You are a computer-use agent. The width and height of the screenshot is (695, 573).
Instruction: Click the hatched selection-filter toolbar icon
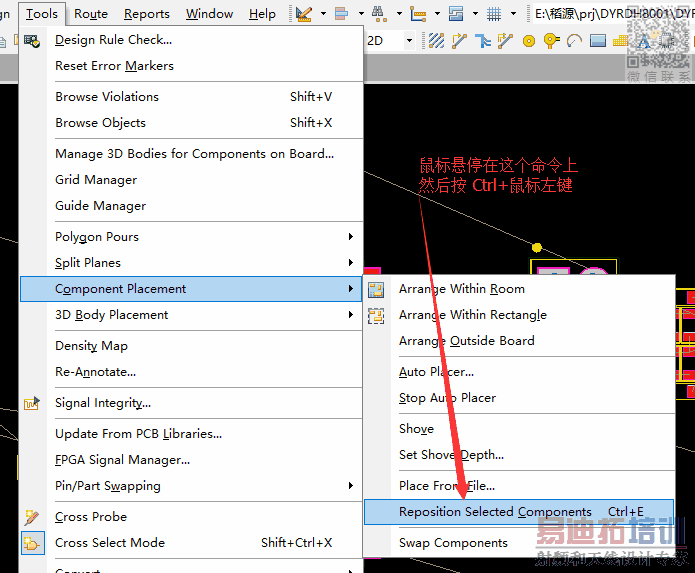coord(437,41)
